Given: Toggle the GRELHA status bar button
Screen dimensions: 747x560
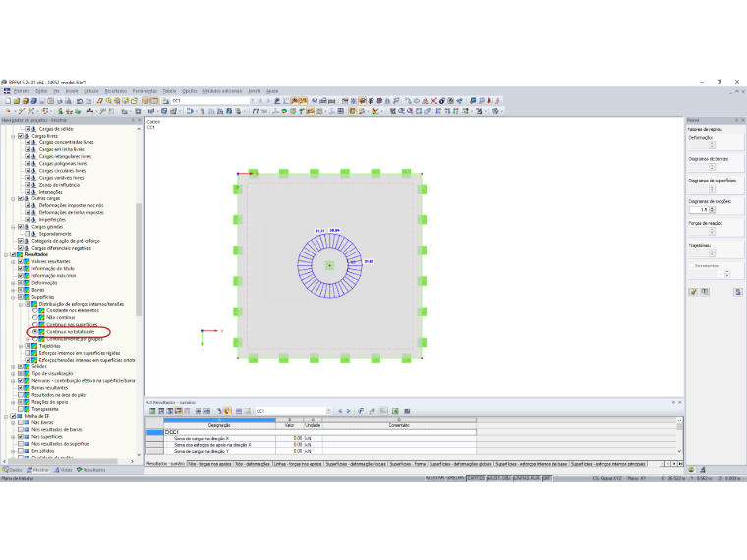Looking at the screenshot, I should 454,478.
